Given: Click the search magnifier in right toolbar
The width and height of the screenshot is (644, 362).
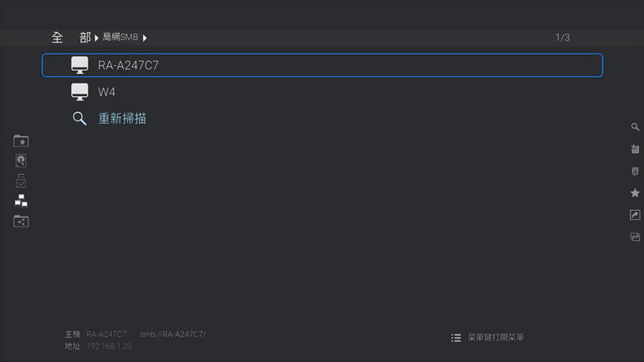Looking at the screenshot, I should (635, 127).
